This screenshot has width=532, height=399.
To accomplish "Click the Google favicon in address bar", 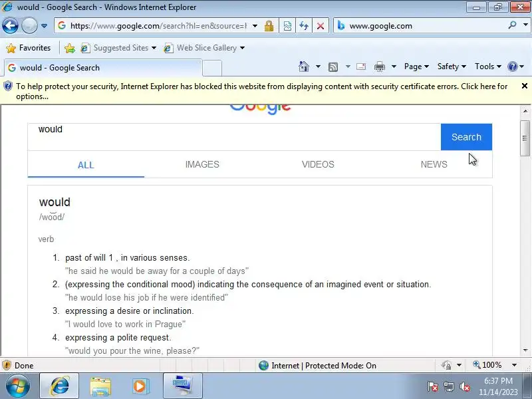I will click(62, 26).
